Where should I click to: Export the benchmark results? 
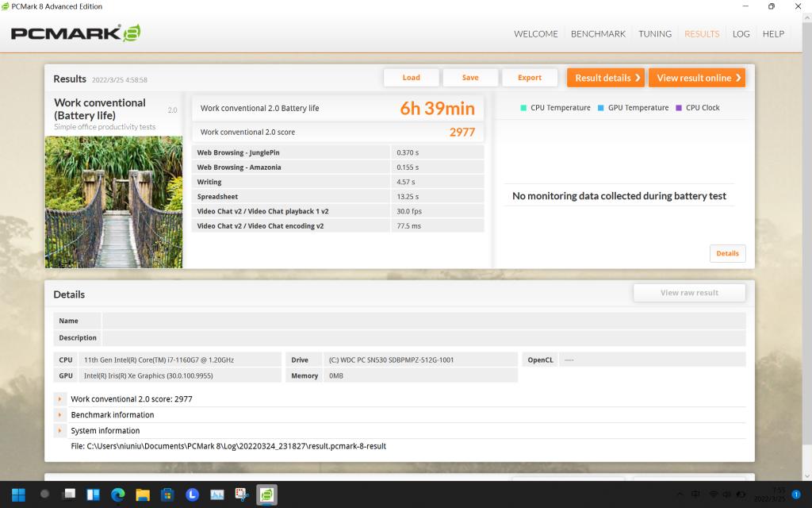tap(529, 78)
